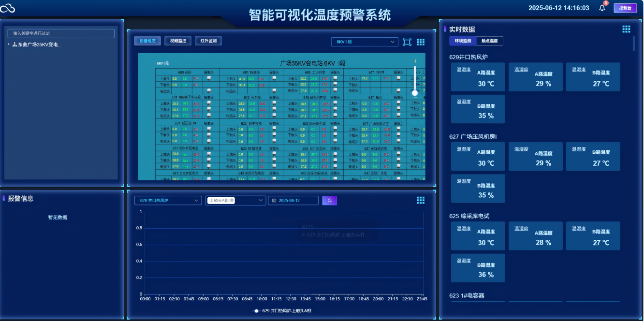Select the 触点温度 tab in realtime data
Image resolution: width=644 pixels, height=321 pixels.
pyautogui.click(x=490, y=41)
